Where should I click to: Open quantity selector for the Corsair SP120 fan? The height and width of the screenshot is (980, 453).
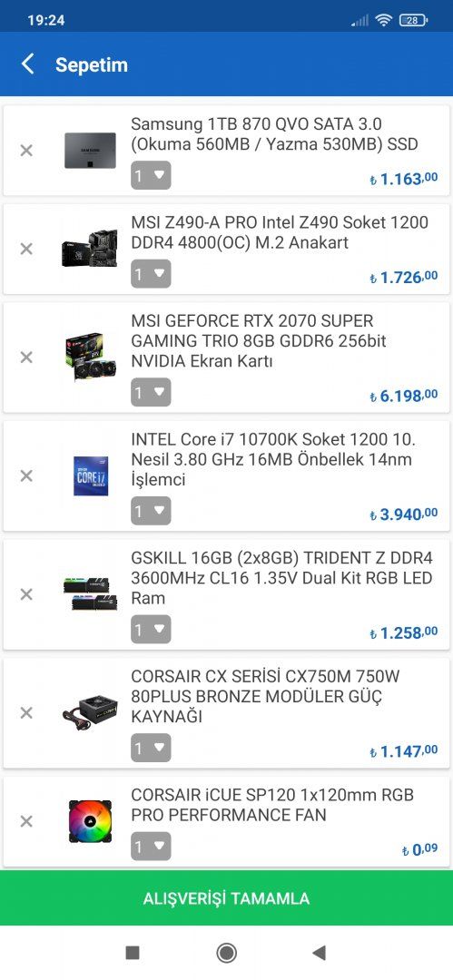[x=151, y=847]
